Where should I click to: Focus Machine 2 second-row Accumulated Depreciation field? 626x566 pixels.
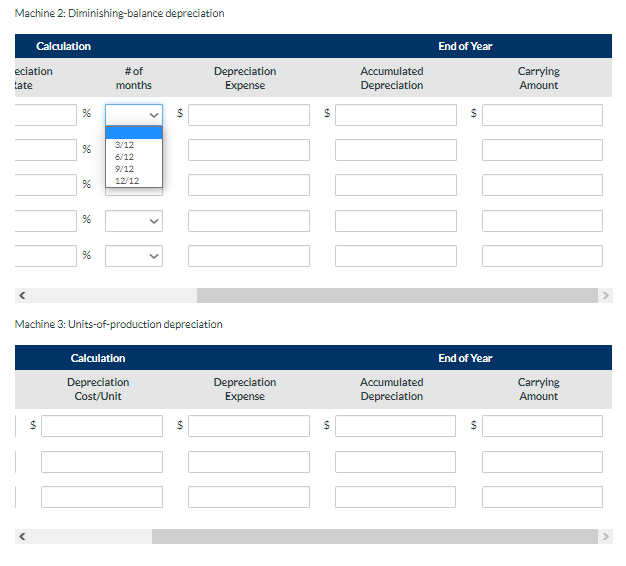[x=396, y=150]
